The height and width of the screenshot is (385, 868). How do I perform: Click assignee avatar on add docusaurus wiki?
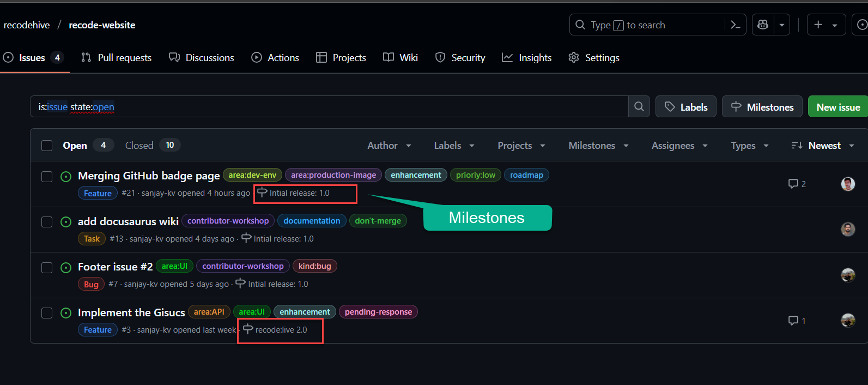pos(848,229)
